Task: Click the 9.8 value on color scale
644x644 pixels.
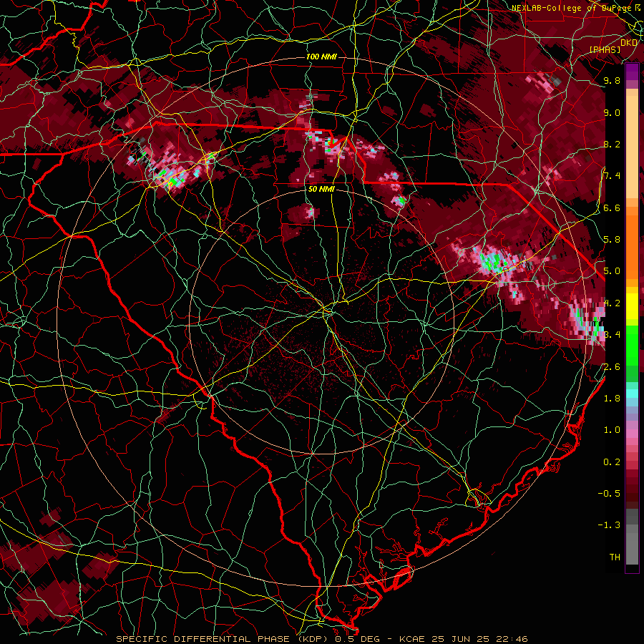Action: click(612, 80)
